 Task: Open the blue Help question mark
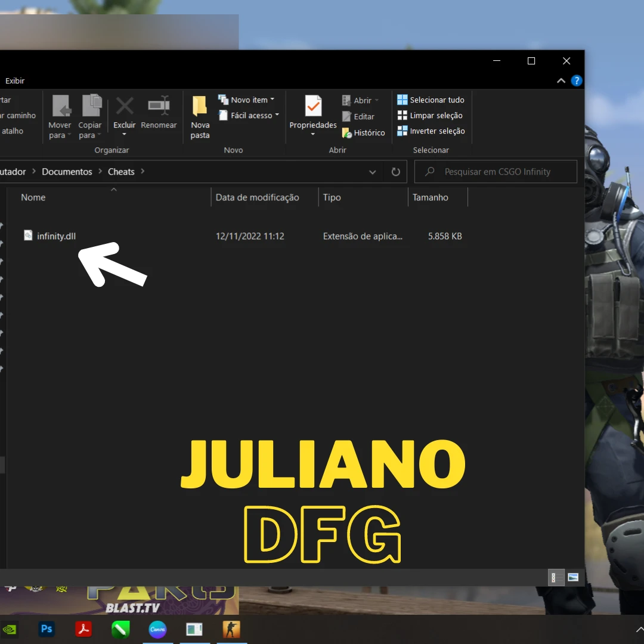click(577, 81)
